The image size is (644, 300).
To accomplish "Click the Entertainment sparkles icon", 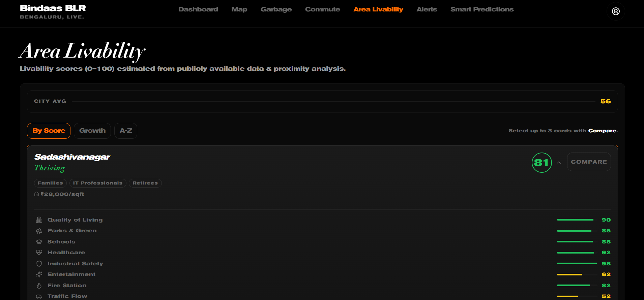I will [39, 274].
